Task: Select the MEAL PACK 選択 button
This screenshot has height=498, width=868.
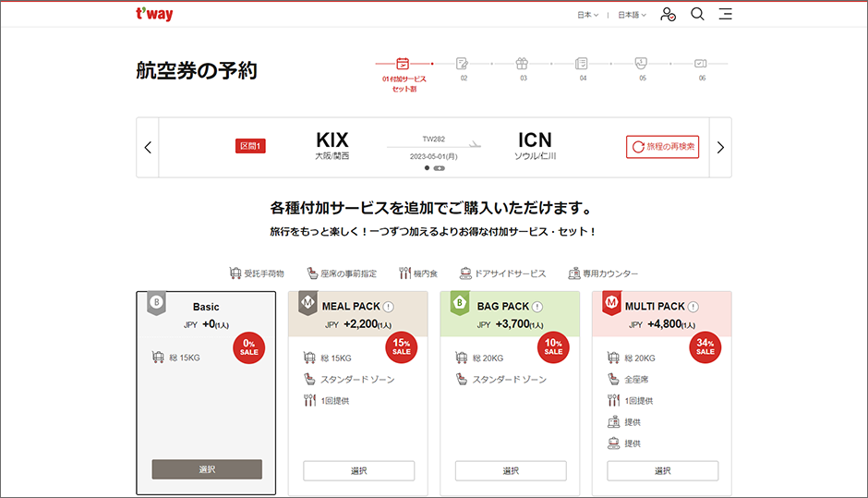Action: [x=358, y=470]
